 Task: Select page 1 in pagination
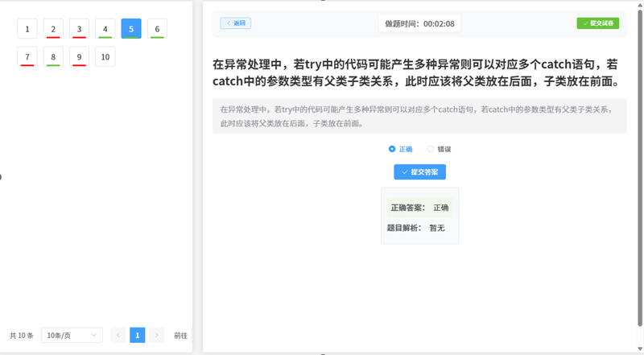coord(138,335)
